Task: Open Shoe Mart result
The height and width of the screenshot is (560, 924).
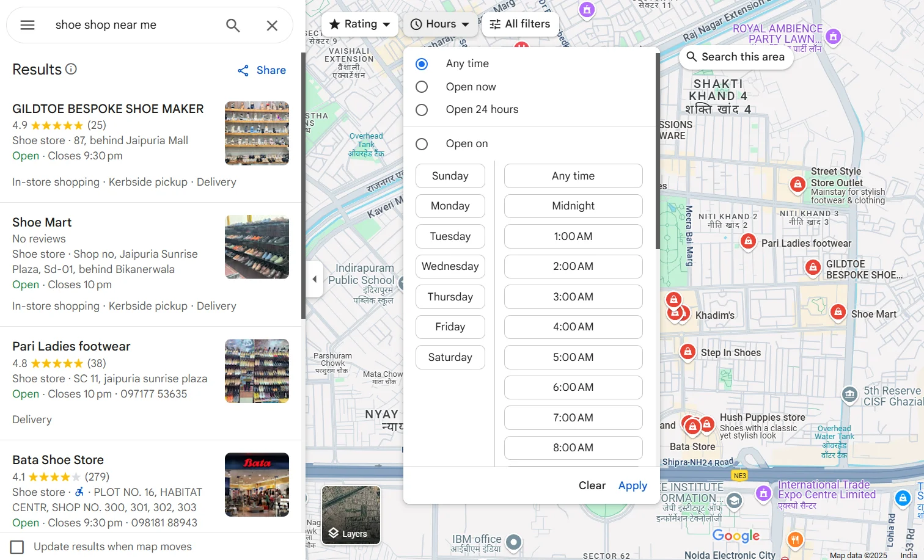Action: (42, 222)
